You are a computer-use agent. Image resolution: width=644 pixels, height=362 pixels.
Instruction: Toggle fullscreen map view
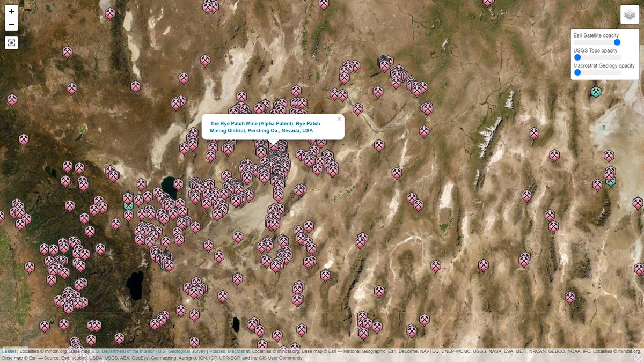click(x=12, y=42)
